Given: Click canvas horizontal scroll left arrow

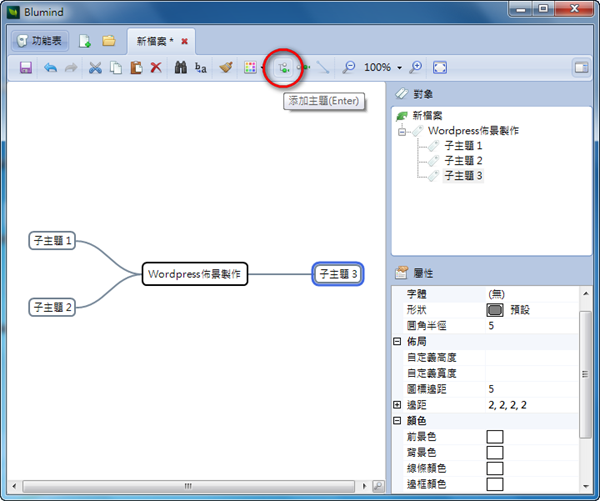Looking at the screenshot, I should 14,486.
